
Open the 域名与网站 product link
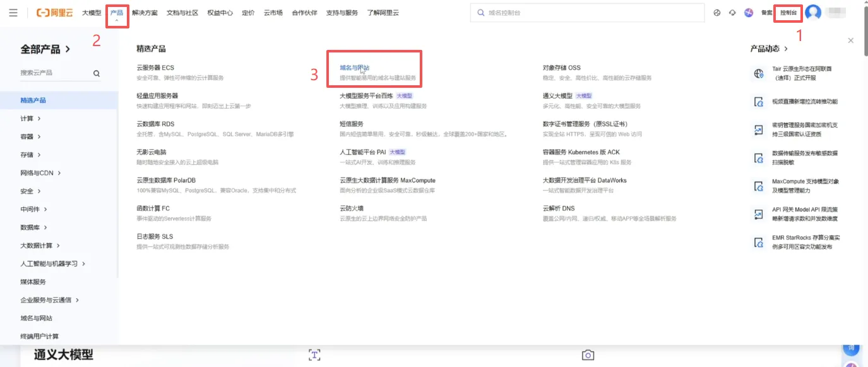point(355,68)
